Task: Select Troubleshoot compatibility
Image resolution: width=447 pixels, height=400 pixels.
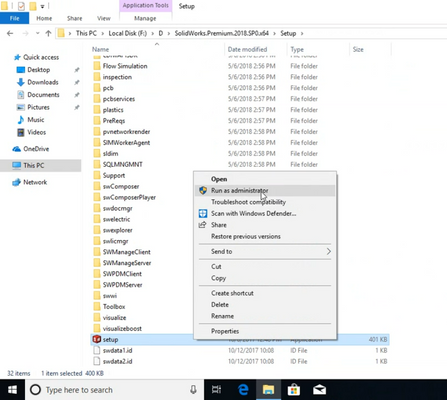Action: pyautogui.click(x=265, y=202)
